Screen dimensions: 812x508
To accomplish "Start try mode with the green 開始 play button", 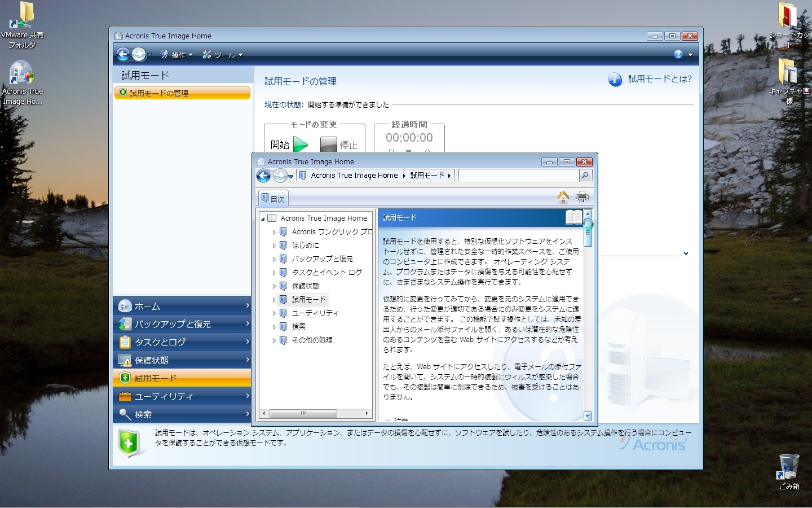I will point(301,144).
